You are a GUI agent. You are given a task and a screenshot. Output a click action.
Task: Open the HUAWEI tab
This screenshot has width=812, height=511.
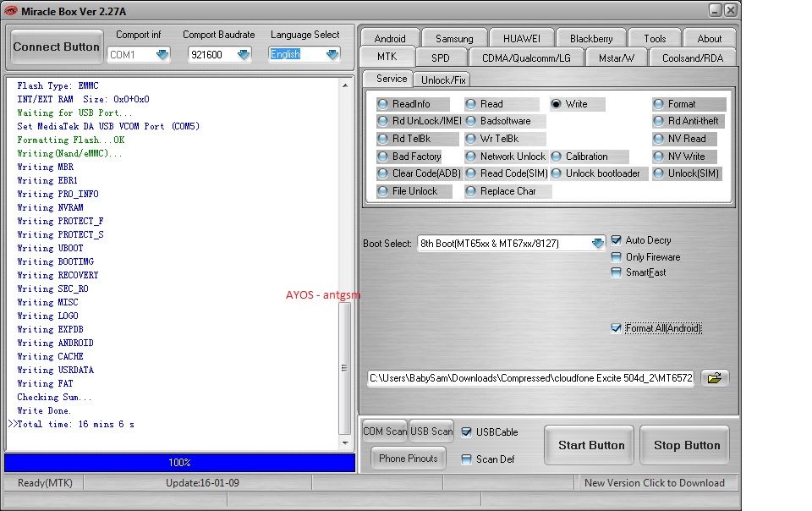(522, 38)
